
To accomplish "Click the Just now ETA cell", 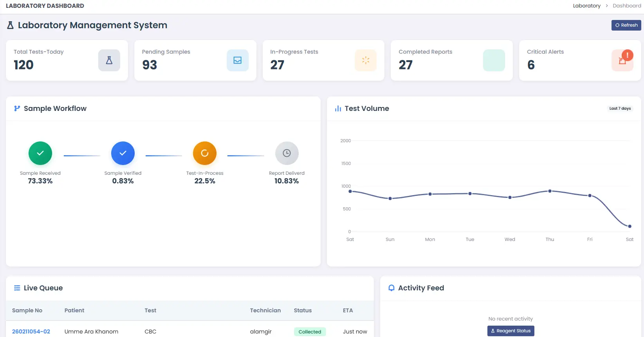I will 355,332.
